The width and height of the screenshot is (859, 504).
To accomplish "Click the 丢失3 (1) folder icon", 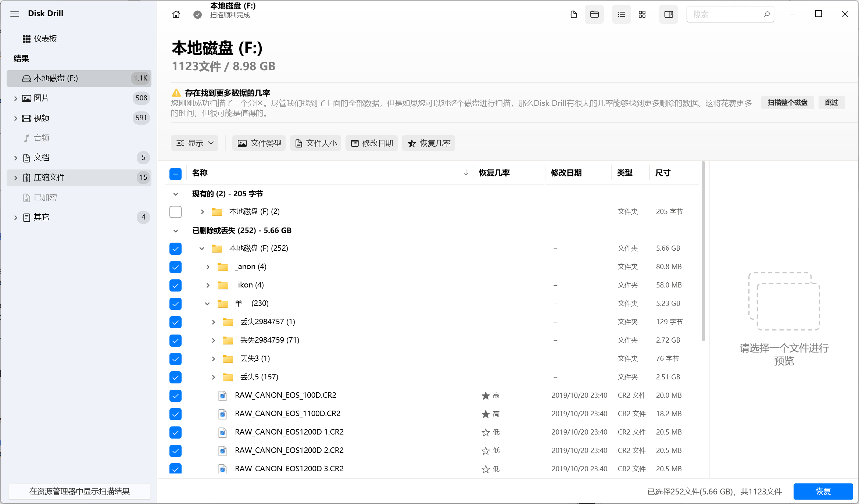I will click(x=228, y=359).
